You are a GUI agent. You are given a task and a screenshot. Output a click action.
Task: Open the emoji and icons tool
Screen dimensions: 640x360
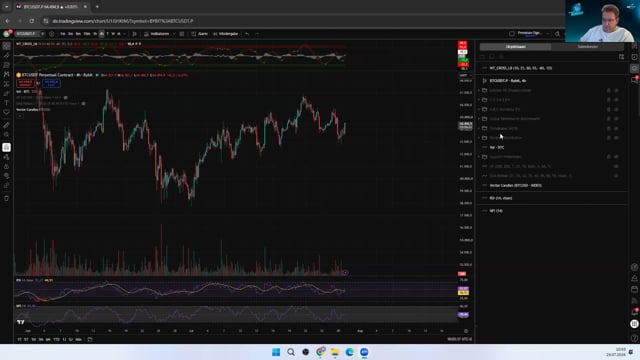[x=7, y=112]
